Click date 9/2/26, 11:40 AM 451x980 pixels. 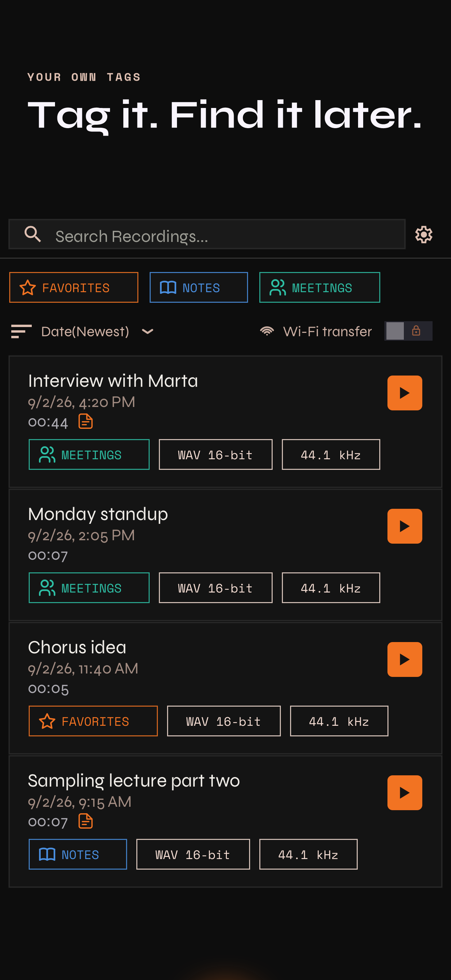83,669
